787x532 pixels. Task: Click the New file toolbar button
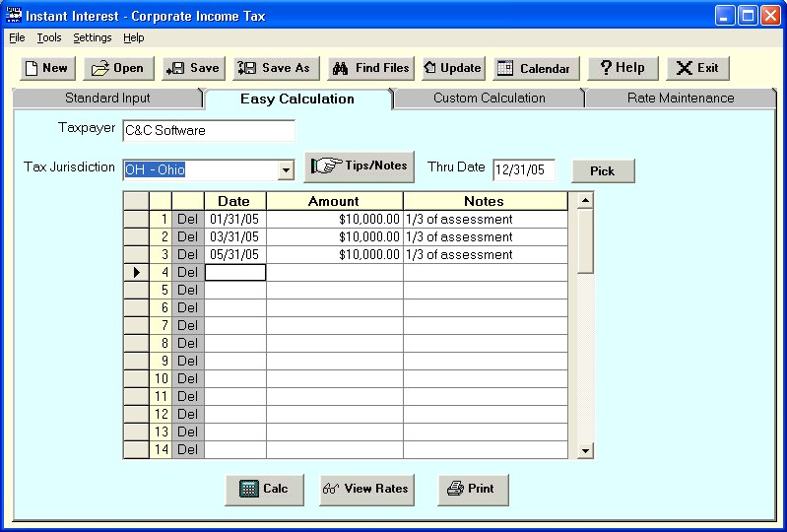pos(47,68)
